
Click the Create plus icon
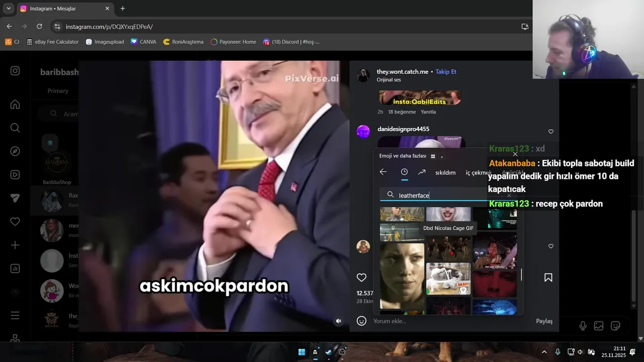coord(15,245)
